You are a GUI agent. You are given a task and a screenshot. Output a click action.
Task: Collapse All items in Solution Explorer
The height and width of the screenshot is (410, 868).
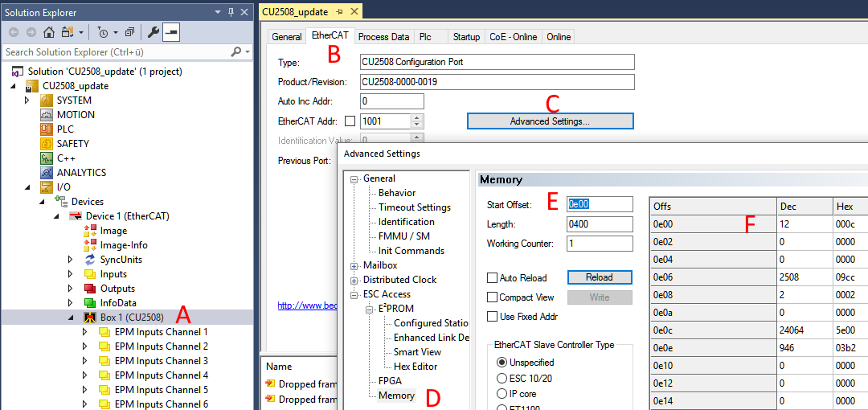click(x=129, y=32)
